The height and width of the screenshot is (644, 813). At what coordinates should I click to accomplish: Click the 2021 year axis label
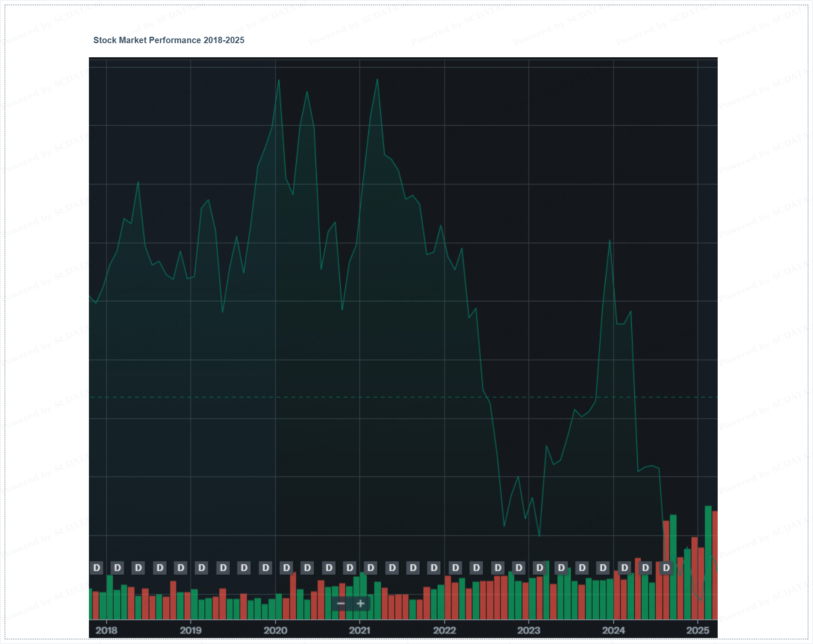[x=359, y=630]
